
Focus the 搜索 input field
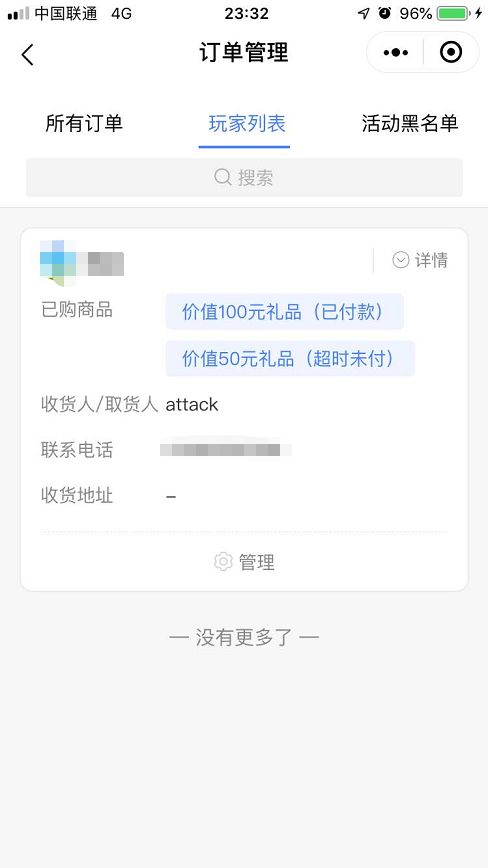click(x=244, y=177)
